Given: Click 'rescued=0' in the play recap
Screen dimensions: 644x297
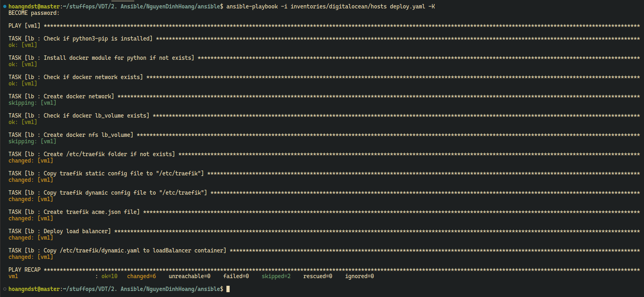Looking at the screenshot, I should point(318,276).
